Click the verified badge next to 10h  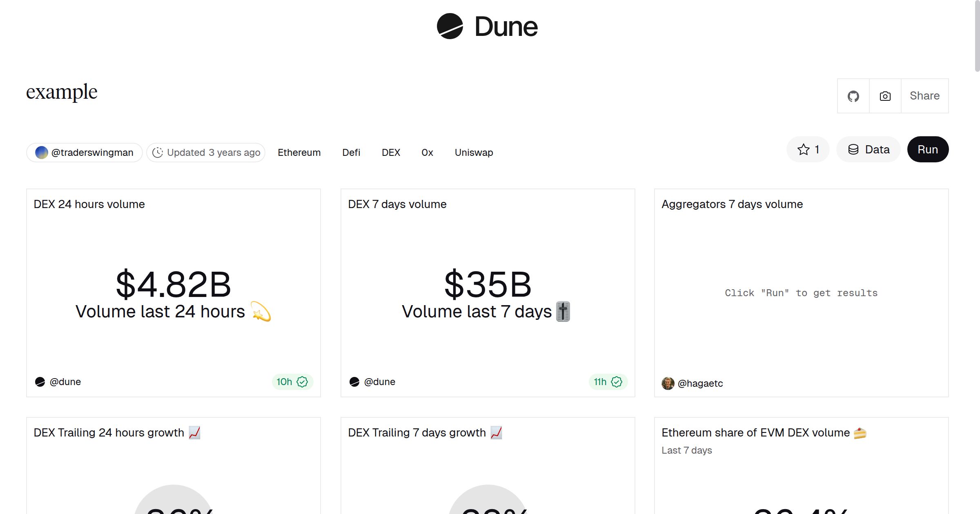click(302, 381)
